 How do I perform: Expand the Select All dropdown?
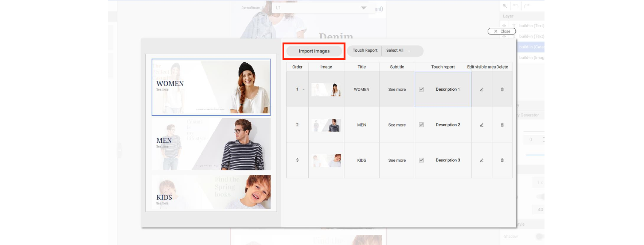[x=409, y=51]
